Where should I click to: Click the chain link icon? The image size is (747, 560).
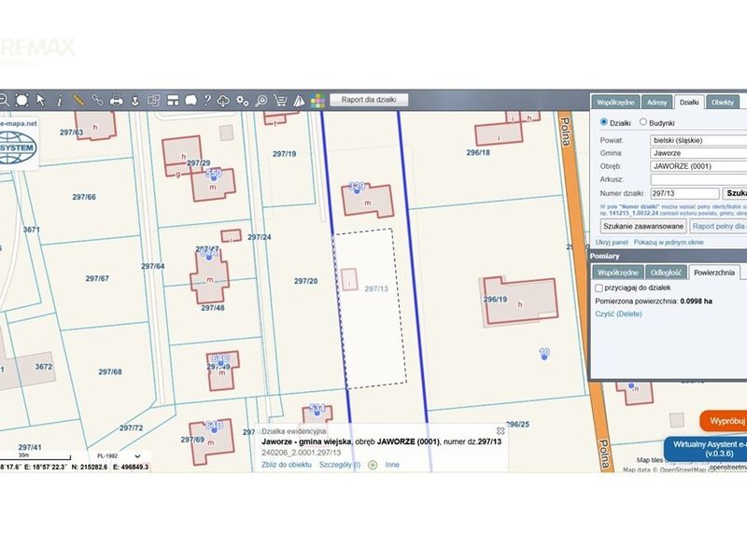(97, 100)
